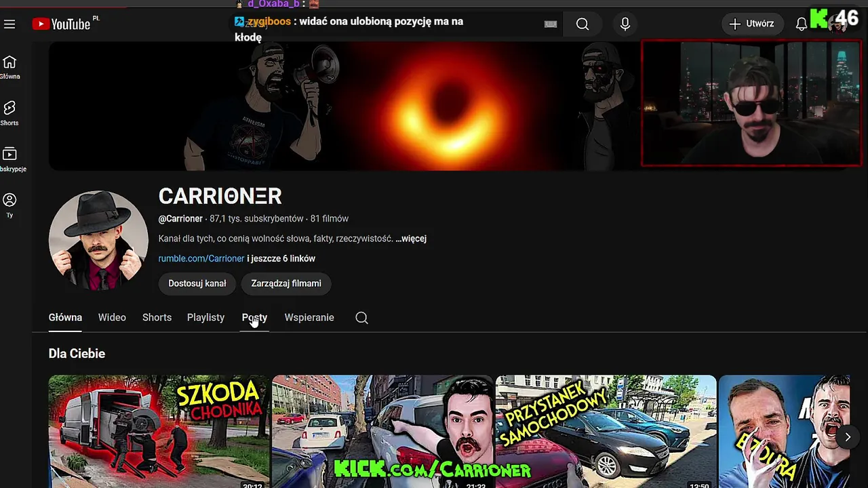
Task: Open the Ty profile sidebar item
Action: pos(9,205)
